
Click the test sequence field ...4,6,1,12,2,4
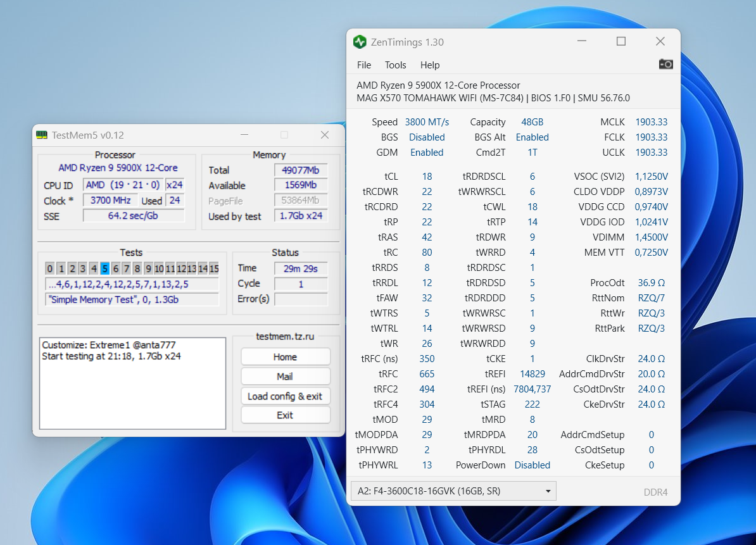[x=132, y=284]
